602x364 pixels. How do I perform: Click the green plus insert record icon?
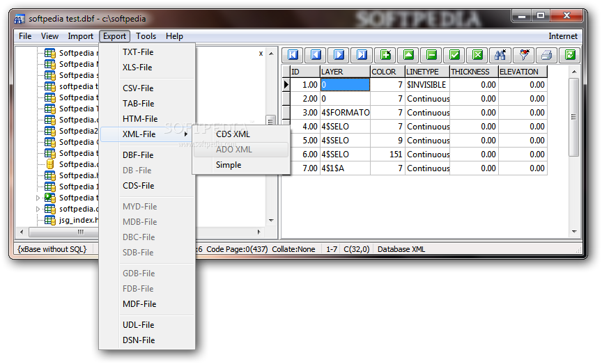pyautogui.click(x=385, y=55)
